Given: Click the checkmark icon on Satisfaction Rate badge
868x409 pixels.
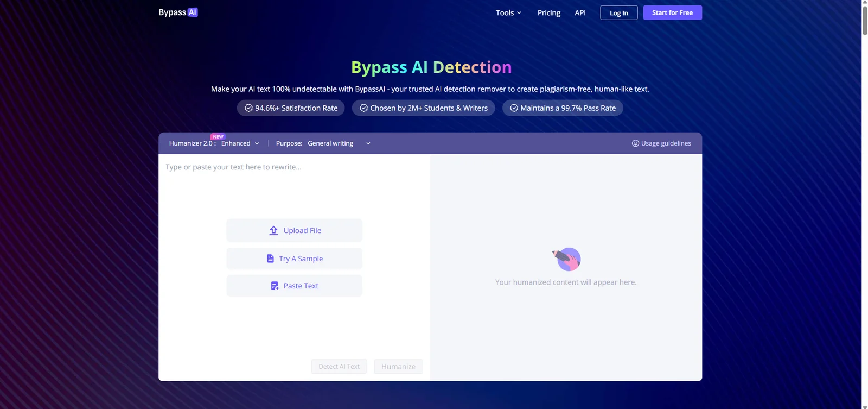Looking at the screenshot, I should click(248, 108).
